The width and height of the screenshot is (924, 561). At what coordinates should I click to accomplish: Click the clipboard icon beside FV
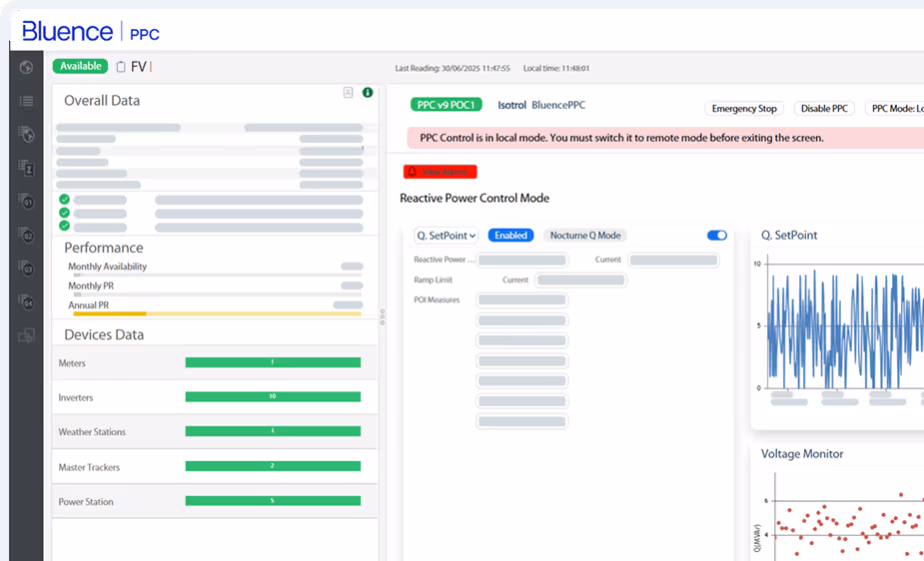click(x=121, y=67)
